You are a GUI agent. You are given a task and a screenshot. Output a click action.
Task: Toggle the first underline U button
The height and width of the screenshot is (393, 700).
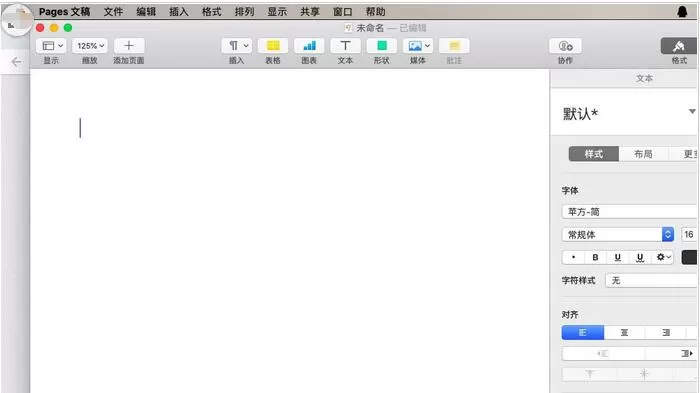tap(617, 257)
